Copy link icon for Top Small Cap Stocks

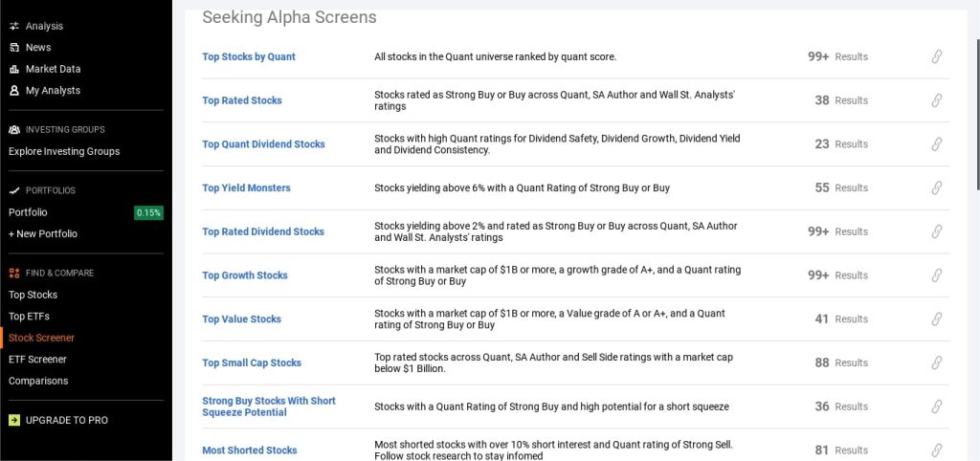point(937,362)
